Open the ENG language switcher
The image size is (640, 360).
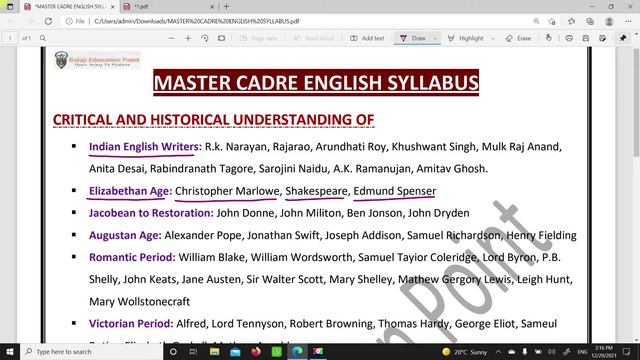(582, 351)
